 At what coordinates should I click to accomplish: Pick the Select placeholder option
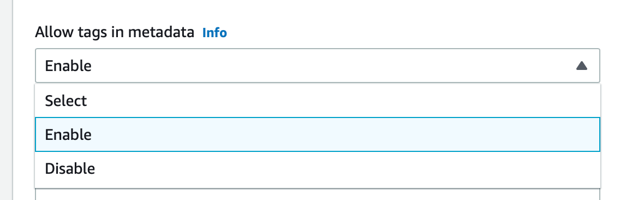pos(318,101)
